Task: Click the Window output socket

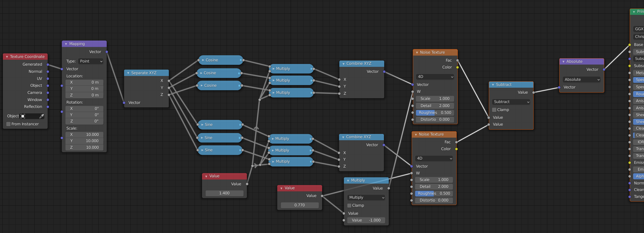Action: point(48,100)
